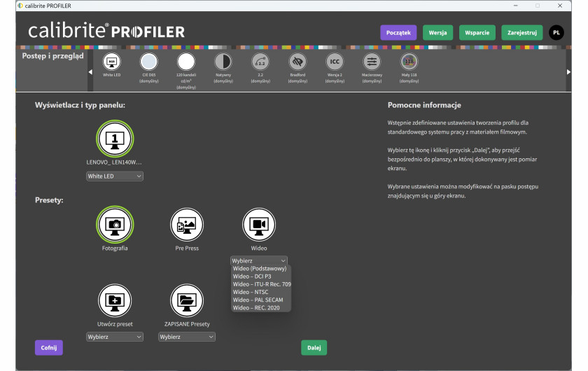
Task: Open the Wybierz dropdown under ZAPISANE Presety
Action: pos(187,337)
